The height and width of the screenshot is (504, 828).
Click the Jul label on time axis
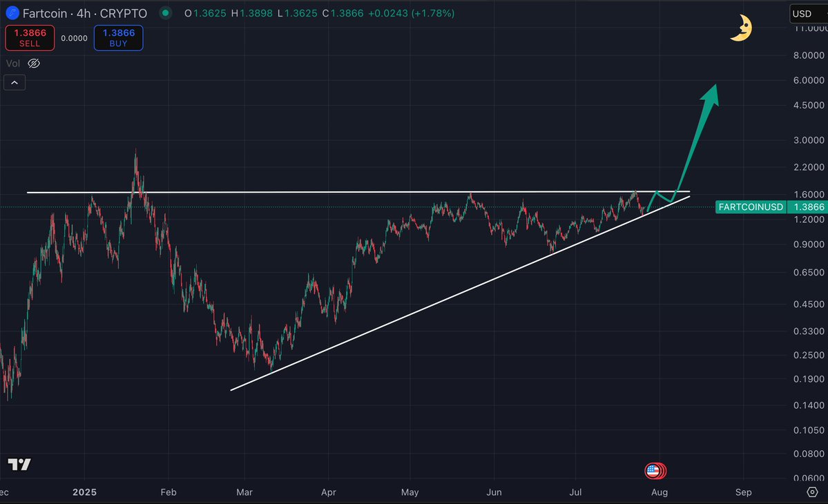(575, 492)
